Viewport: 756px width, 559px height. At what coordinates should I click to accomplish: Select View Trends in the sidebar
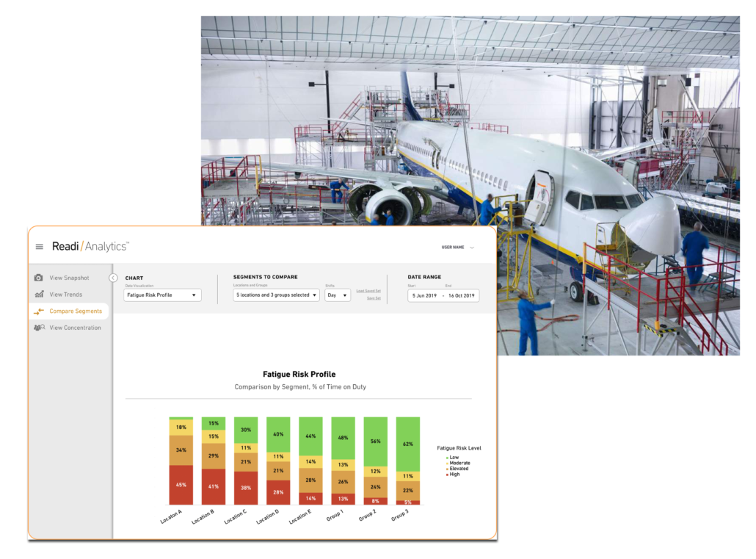pos(67,294)
